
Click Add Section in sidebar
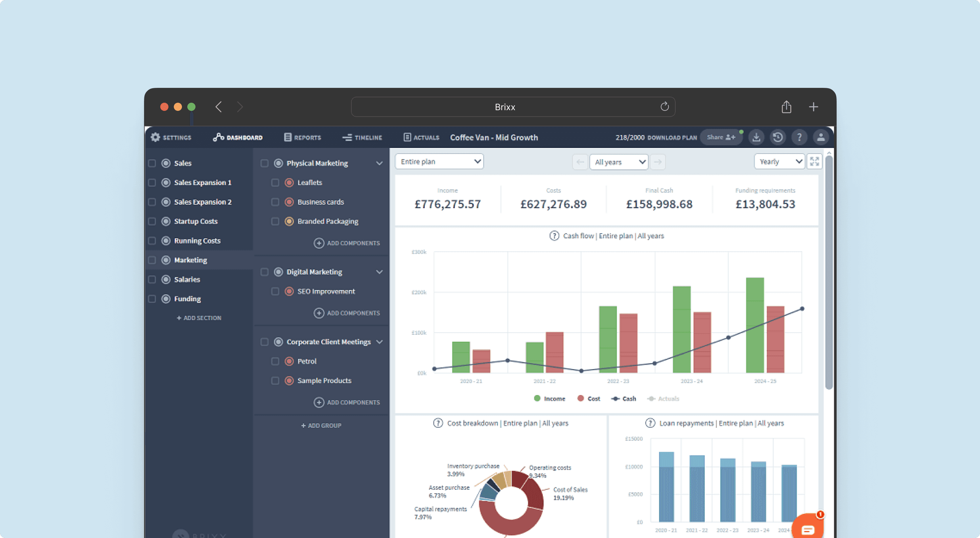[x=199, y=318]
